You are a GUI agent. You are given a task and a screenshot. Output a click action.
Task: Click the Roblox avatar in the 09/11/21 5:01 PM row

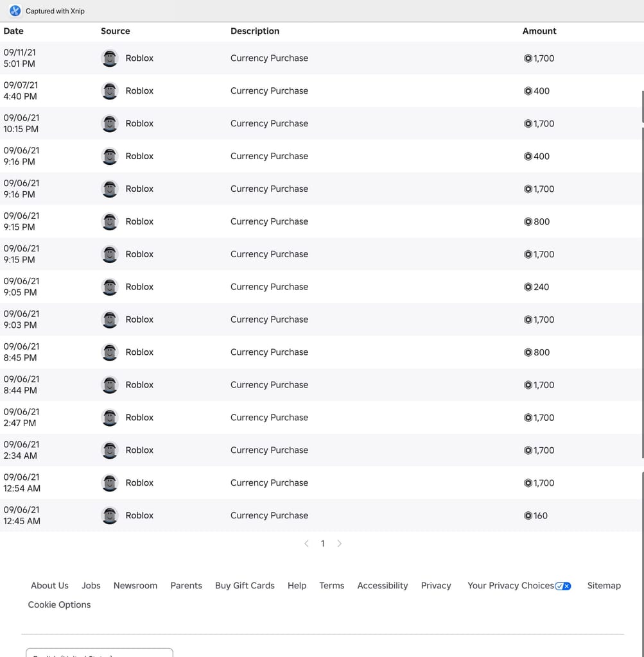pos(110,58)
